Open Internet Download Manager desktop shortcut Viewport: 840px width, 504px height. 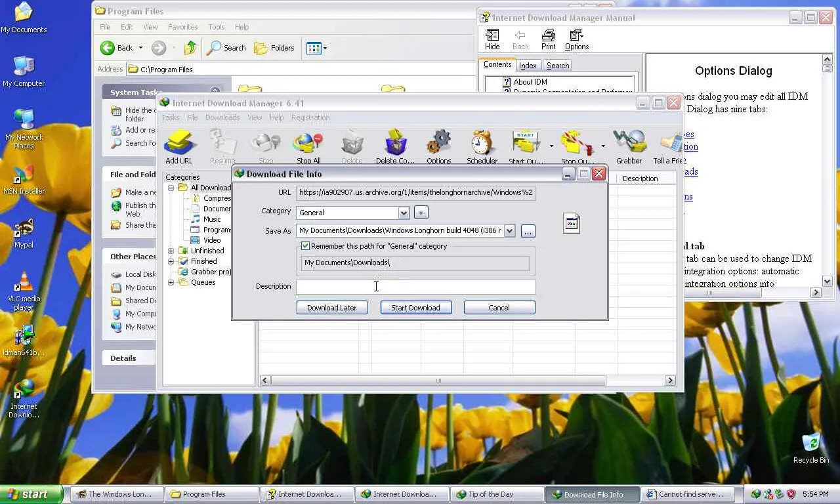tap(24, 398)
